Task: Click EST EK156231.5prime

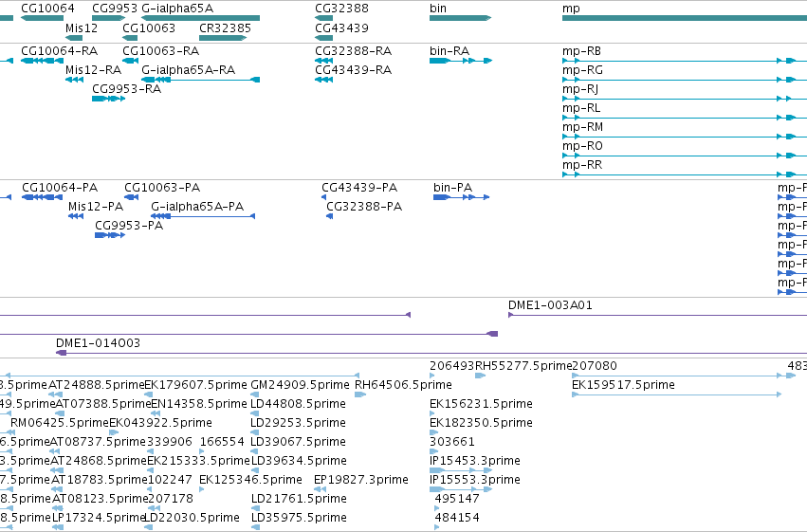Action: (x=481, y=404)
